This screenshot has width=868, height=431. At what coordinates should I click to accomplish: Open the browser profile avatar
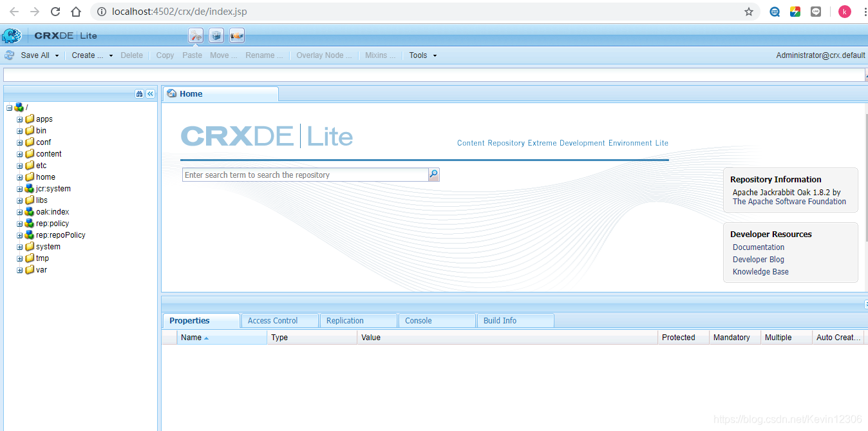(845, 12)
